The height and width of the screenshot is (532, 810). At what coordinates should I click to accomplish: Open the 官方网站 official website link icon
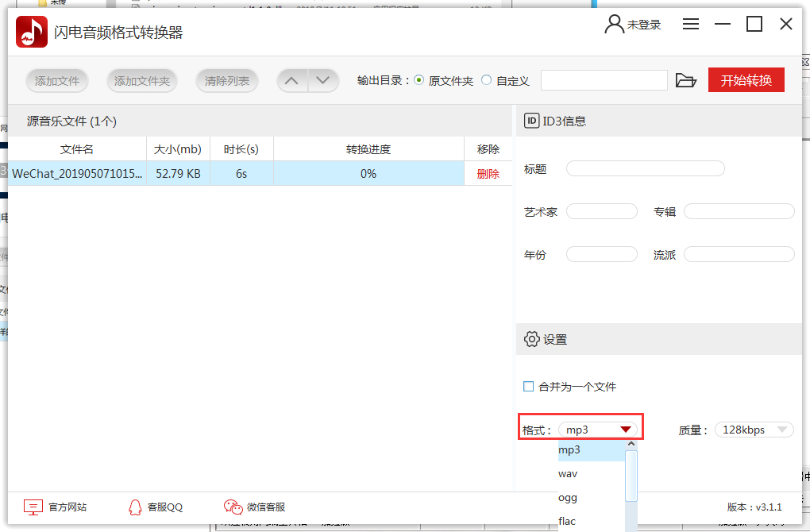tap(33, 507)
